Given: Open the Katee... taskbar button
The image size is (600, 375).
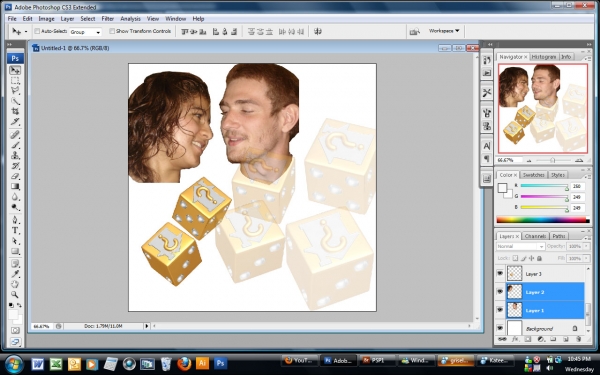Looking at the screenshot, I should coord(495,360).
